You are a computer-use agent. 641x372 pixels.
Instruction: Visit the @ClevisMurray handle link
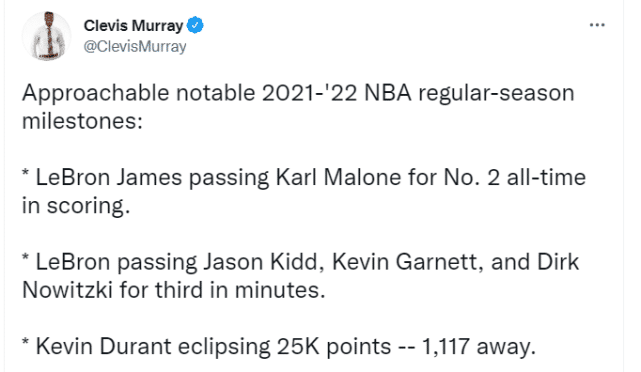tap(135, 47)
